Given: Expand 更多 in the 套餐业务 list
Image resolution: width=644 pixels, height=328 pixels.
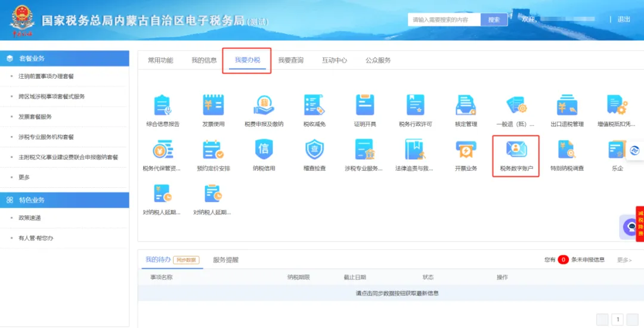Looking at the screenshot, I should click(24, 177).
